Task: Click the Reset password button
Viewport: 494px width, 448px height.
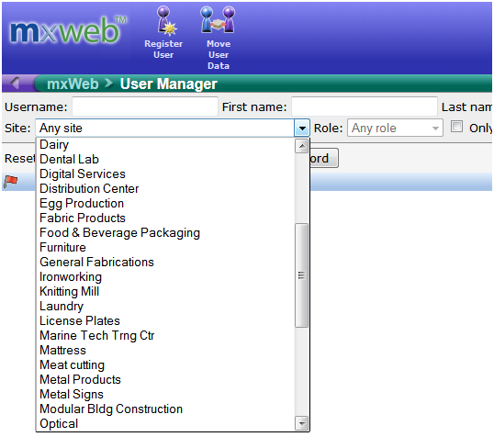Action: click(324, 158)
